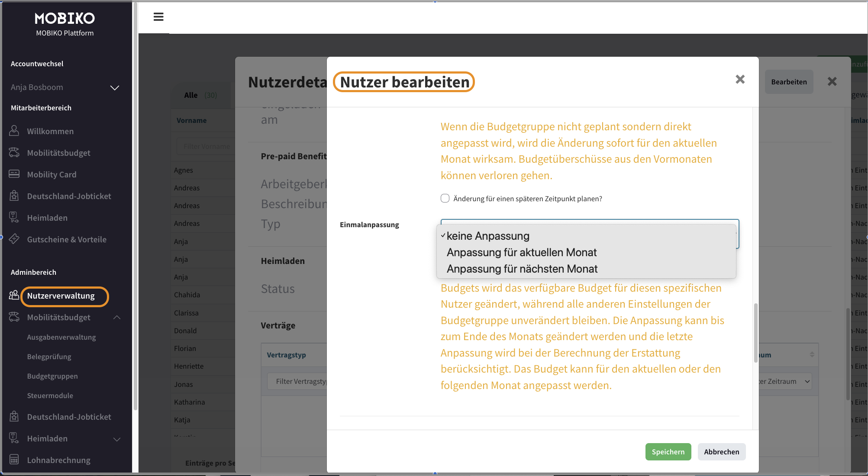Expand the admin Heimladen submenu

click(x=117, y=439)
